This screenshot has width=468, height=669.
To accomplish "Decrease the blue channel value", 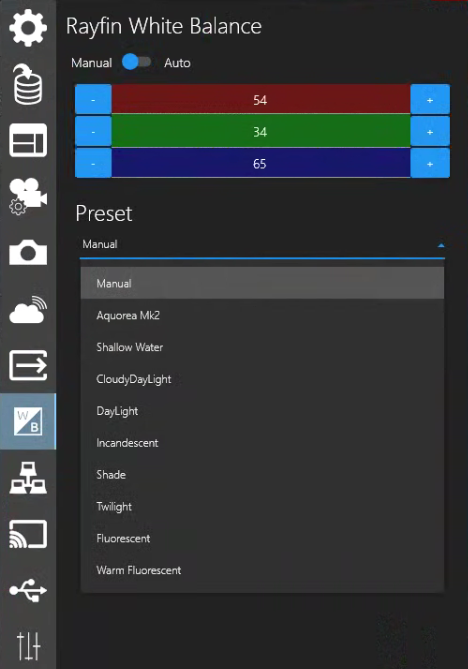I will [x=93, y=163].
